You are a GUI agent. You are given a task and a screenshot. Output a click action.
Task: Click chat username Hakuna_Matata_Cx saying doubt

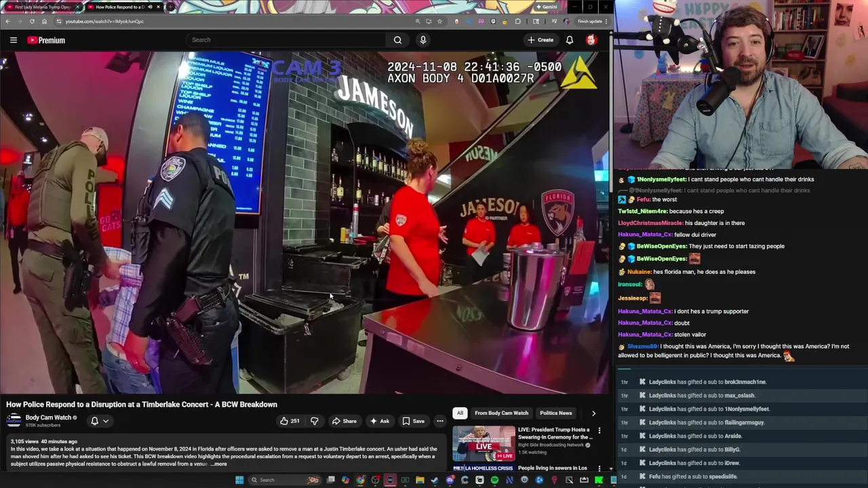pos(645,323)
